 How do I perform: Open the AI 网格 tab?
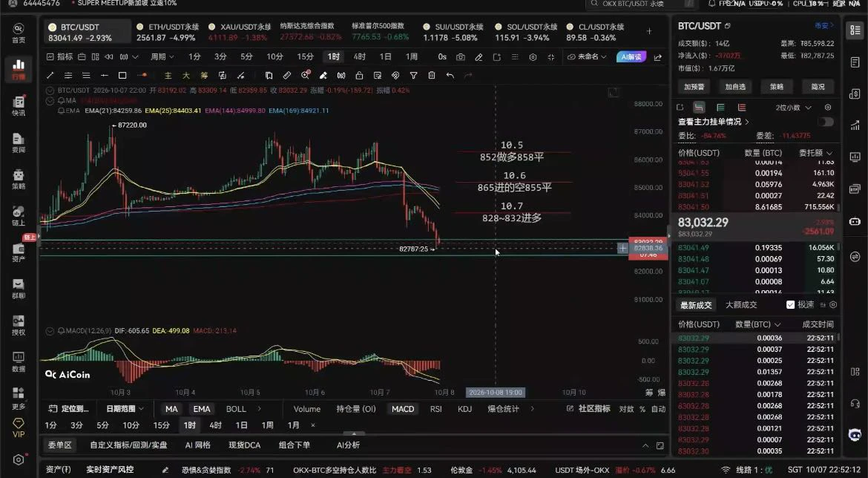coord(197,445)
